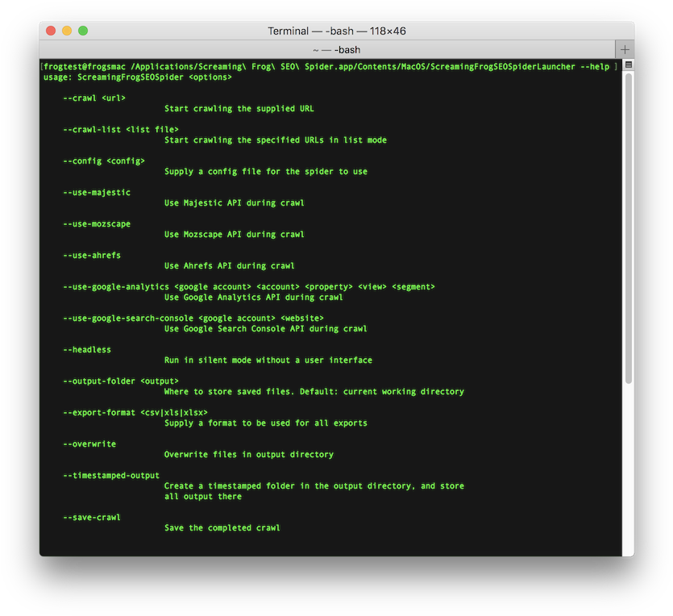
Task: Click the '--use-ahrefs' option text
Action: point(92,256)
